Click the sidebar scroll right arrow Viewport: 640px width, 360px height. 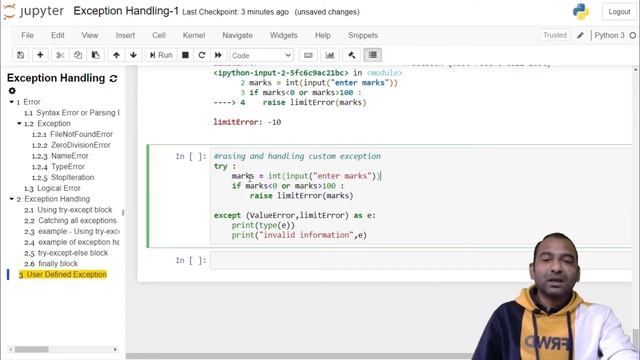pyautogui.click(x=116, y=349)
